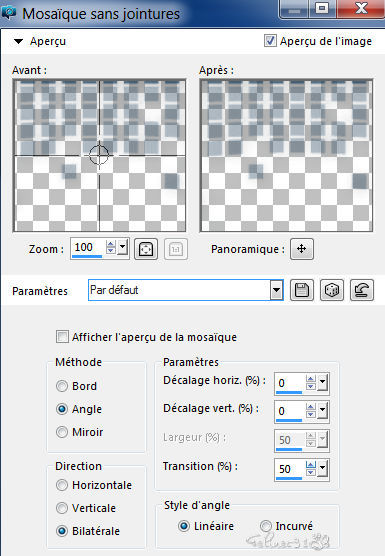Click the Décalage horiz. value field
The width and height of the screenshot is (385, 556).
291,383
